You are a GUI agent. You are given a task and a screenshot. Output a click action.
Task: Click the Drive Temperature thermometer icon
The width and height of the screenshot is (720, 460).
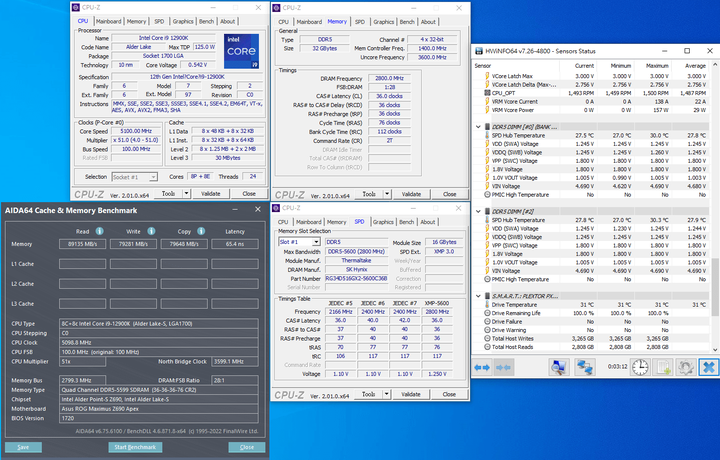click(x=487, y=304)
